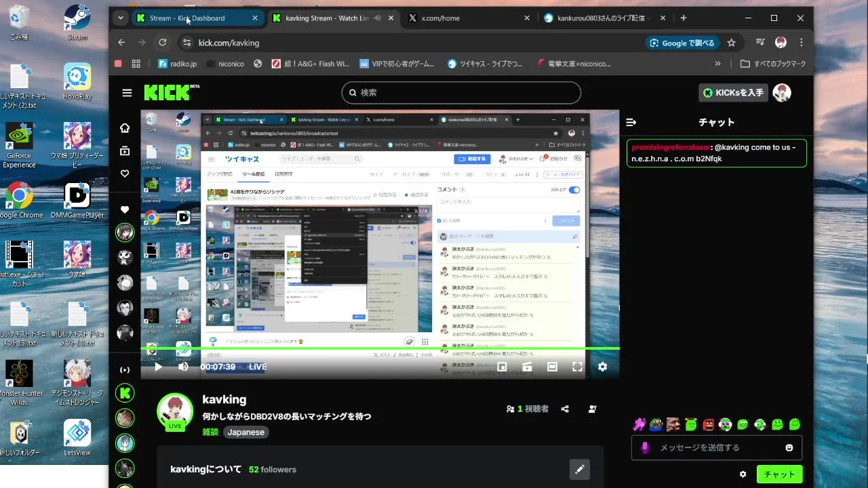868x488 pixels.
Task: Click the green K channel icon in sidebar
Action: [125, 392]
